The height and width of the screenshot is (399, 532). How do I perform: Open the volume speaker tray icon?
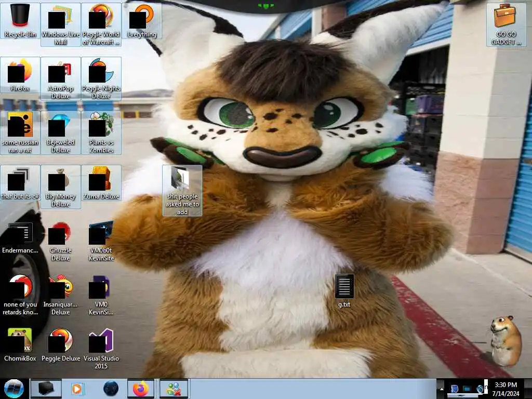480,389
